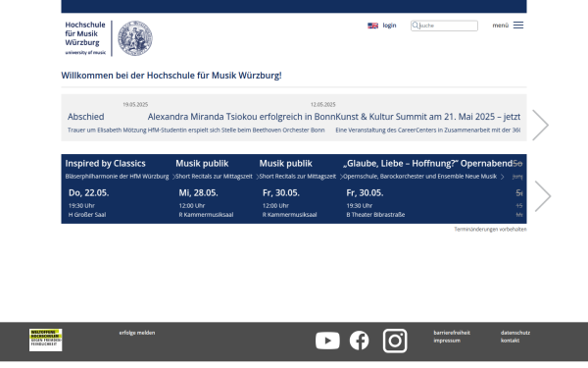Click Hochschule für Musik Würzburg logo text
Image resolution: width=588 pixels, height=368 pixels.
click(85, 38)
